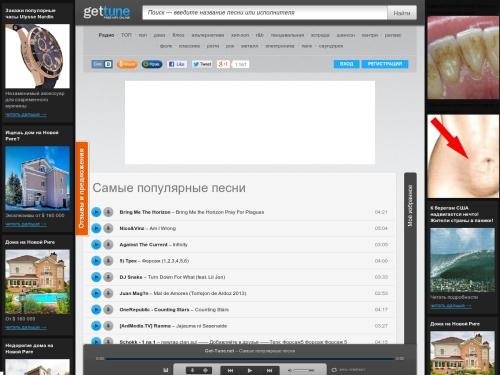This screenshot has width=500, height=375.
Task: Click читать дальше link under watch ad
Action: coord(26,115)
